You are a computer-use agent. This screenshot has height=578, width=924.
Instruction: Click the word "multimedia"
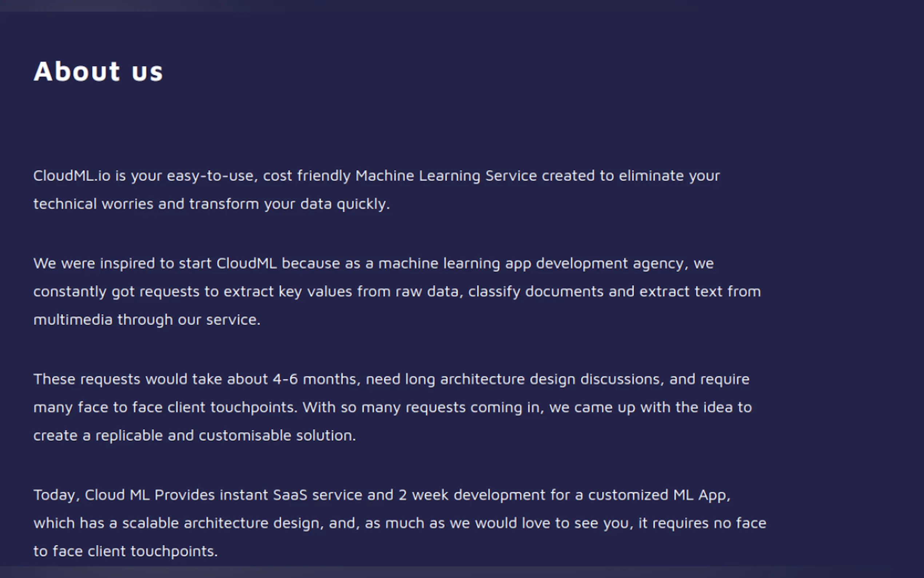point(73,320)
